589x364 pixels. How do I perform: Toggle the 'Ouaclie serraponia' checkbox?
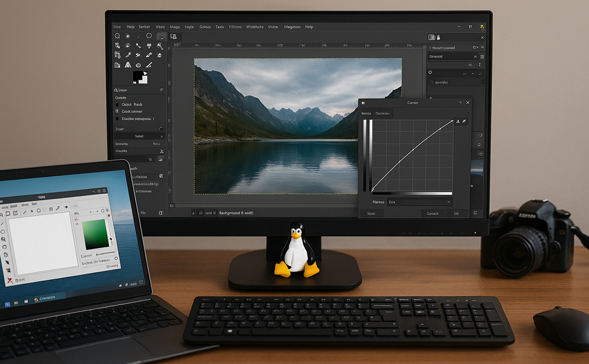point(117,119)
